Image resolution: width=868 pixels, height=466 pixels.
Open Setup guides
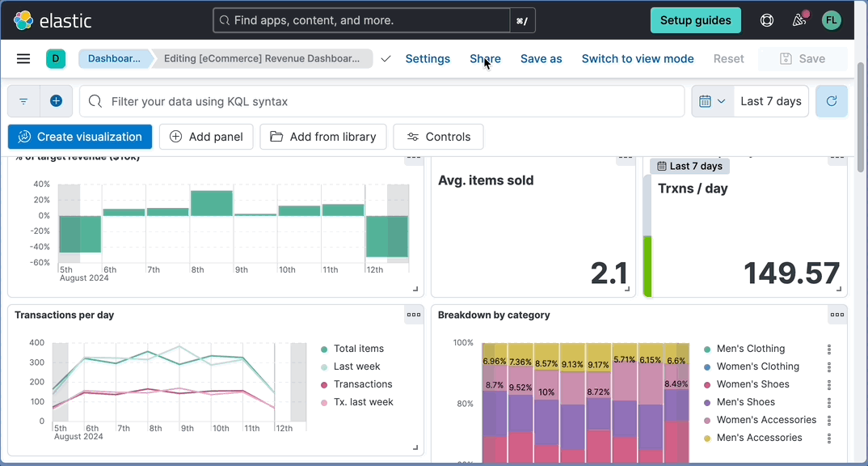click(695, 20)
